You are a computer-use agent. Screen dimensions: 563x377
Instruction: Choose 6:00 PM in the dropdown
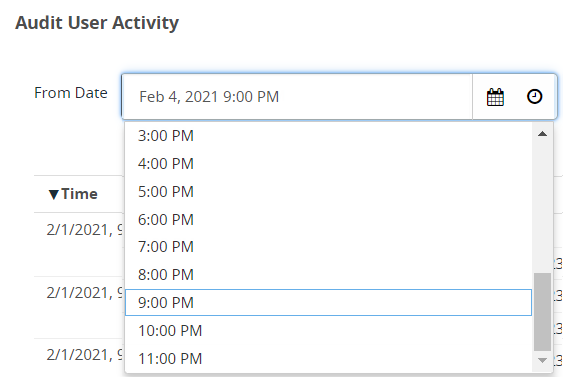click(328, 220)
